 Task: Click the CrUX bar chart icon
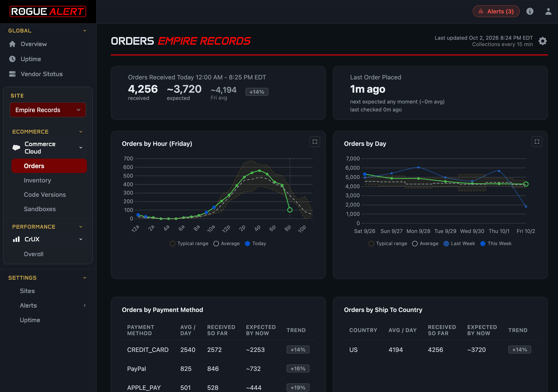16,239
